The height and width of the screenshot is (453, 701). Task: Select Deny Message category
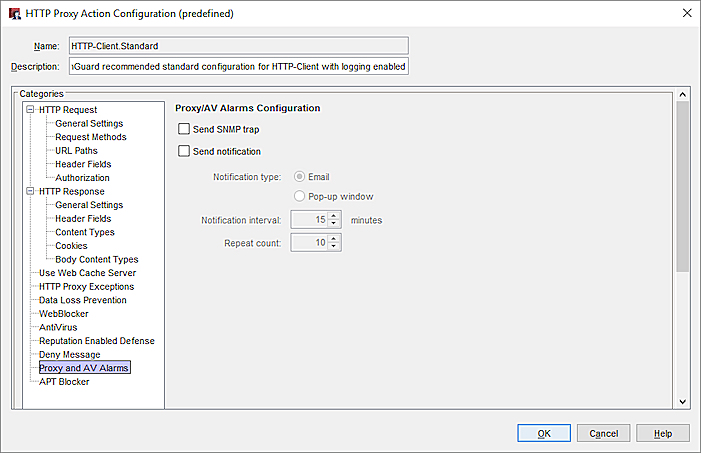pos(69,355)
